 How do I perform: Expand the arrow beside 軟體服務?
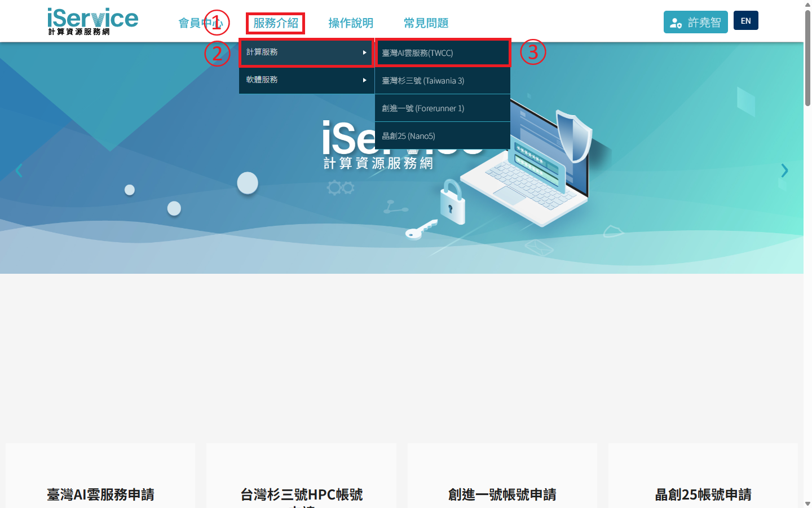pyautogui.click(x=365, y=80)
